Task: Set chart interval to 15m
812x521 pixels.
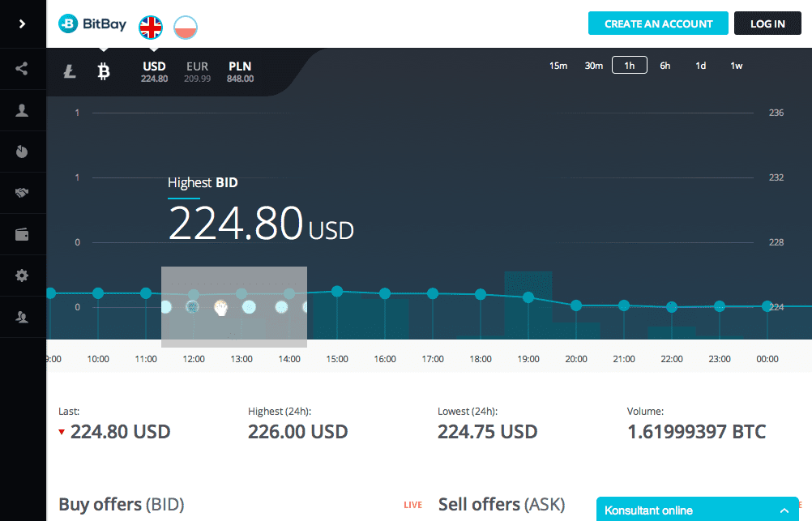Action: (558, 66)
